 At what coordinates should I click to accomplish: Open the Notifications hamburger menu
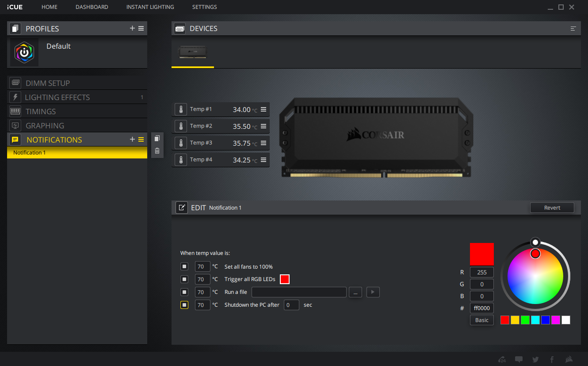pos(141,139)
